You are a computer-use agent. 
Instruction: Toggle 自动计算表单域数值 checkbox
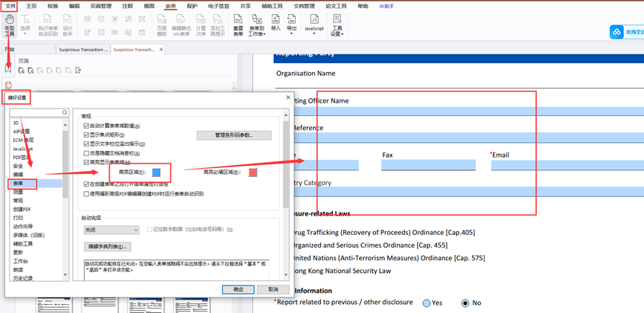87,126
